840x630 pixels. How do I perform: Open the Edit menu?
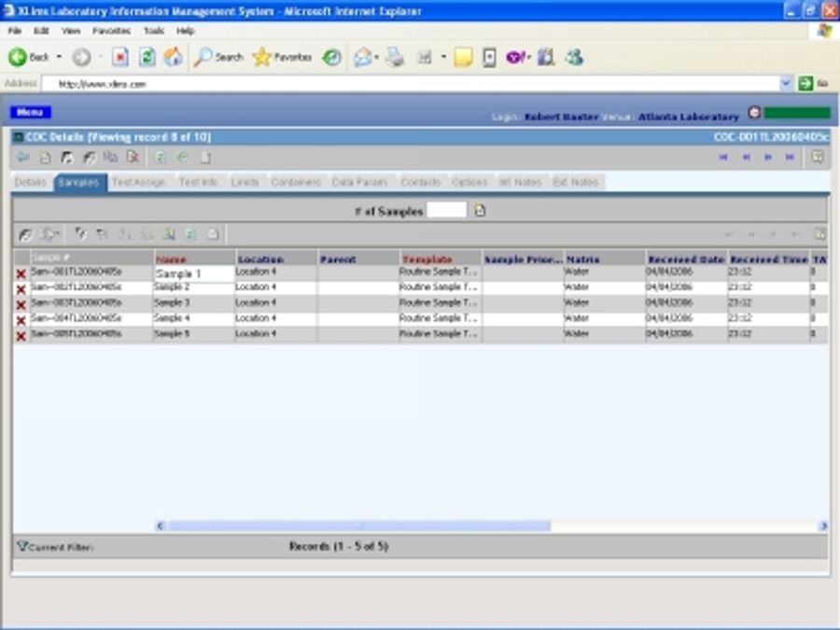(41, 31)
